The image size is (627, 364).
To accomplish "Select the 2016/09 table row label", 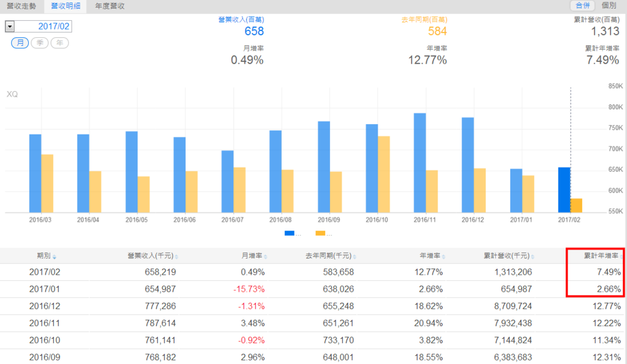I will (x=44, y=357).
